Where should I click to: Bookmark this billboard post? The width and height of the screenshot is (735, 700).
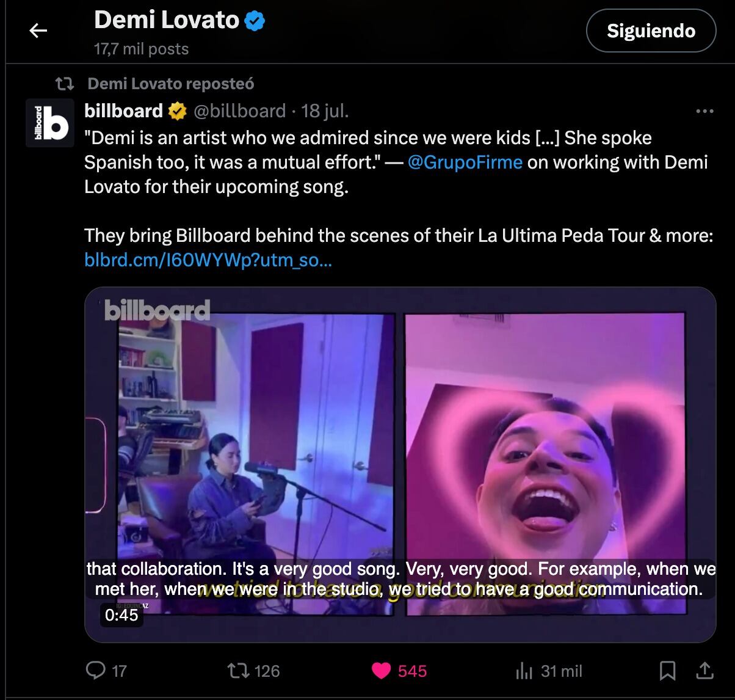click(668, 671)
